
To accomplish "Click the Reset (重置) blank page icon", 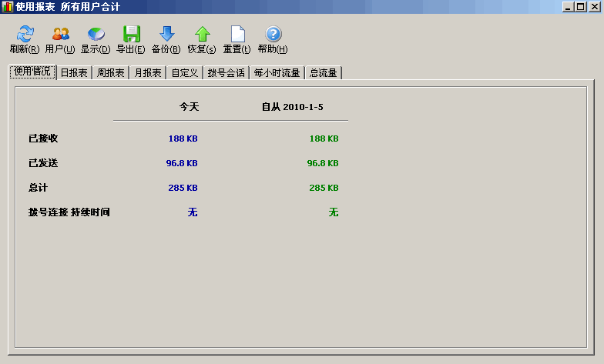I will pyautogui.click(x=237, y=34).
